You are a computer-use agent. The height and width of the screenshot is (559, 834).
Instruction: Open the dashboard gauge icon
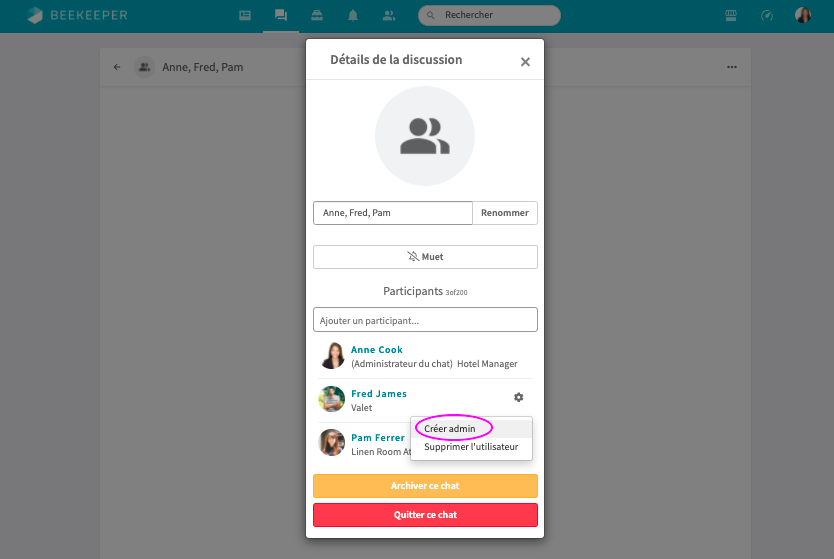click(767, 15)
